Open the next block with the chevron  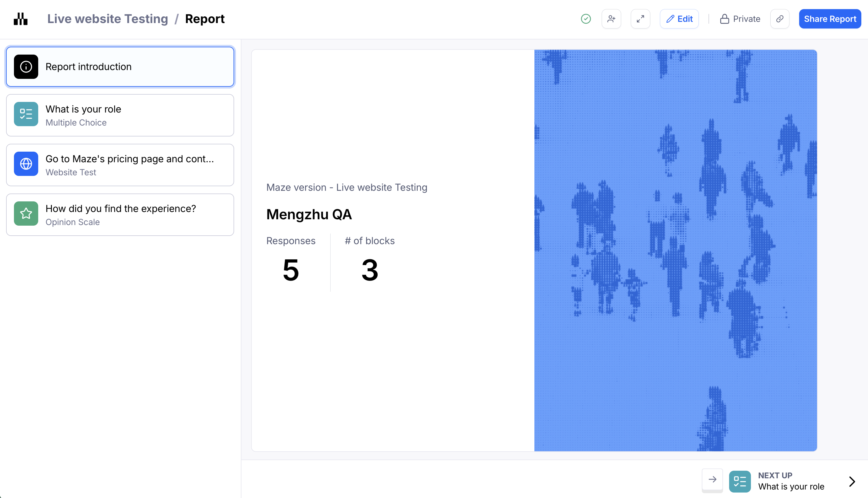852,481
